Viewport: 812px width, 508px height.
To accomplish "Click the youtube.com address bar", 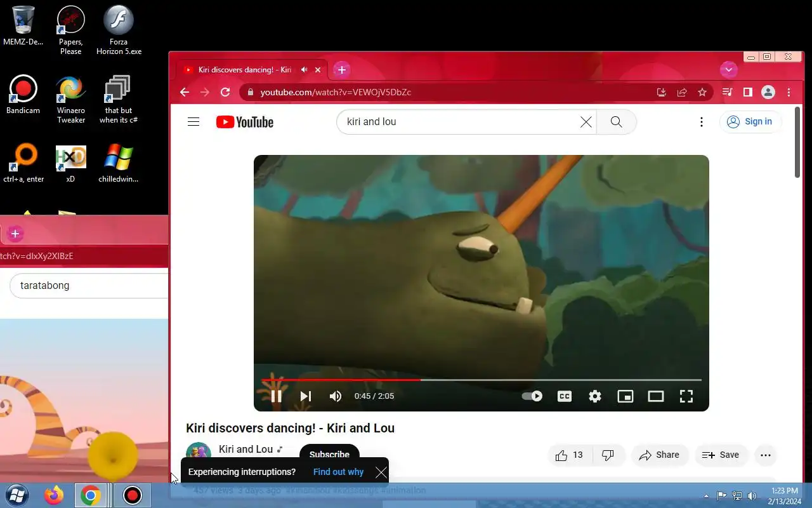I will coord(450,92).
